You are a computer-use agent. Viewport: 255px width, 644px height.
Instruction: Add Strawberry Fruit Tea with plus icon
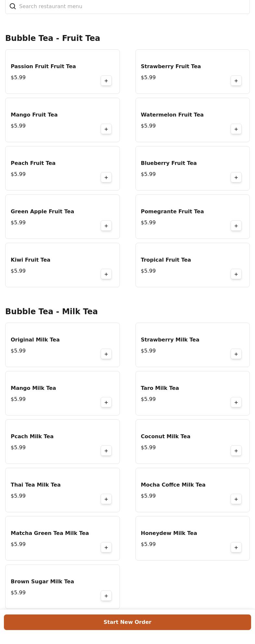coord(236,81)
